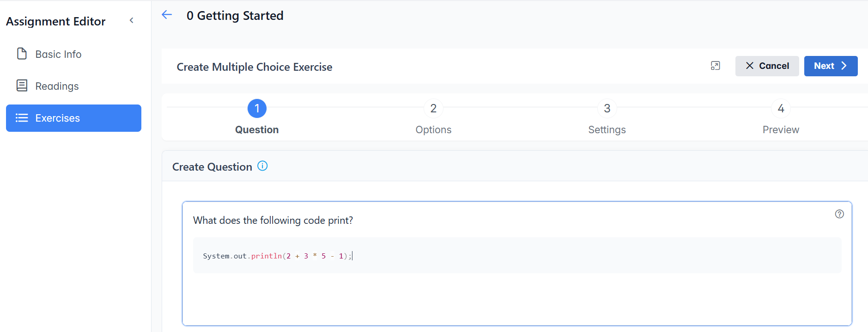The height and width of the screenshot is (332, 868).
Task: Click the Exercises list icon
Action: coord(22,118)
